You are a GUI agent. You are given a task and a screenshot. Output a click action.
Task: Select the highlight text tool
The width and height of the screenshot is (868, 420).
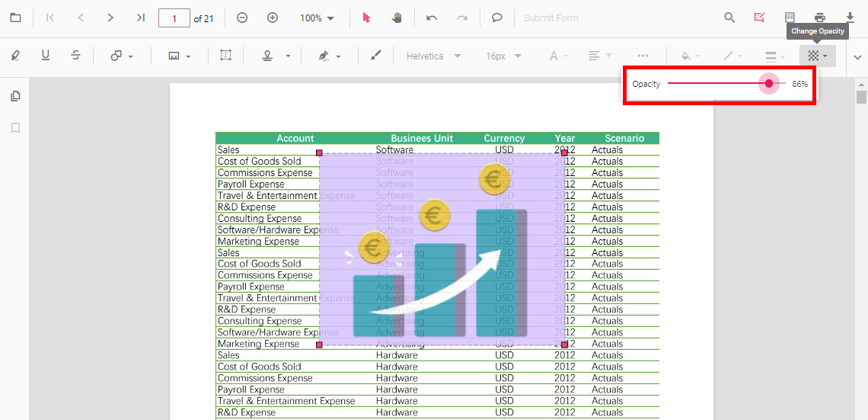pyautogui.click(x=16, y=56)
